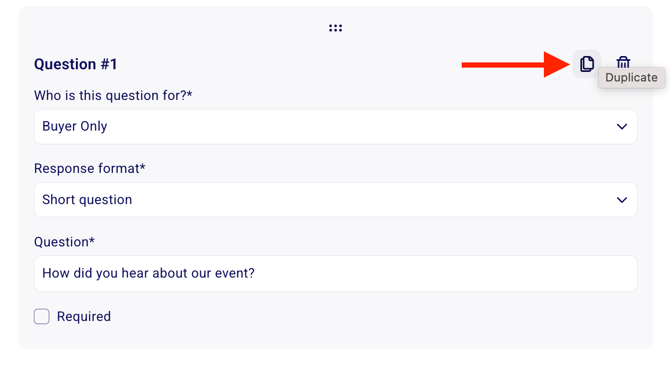Image resolution: width=670 pixels, height=368 pixels.
Task: Open the Response format Short question dropdown
Action: click(x=335, y=200)
